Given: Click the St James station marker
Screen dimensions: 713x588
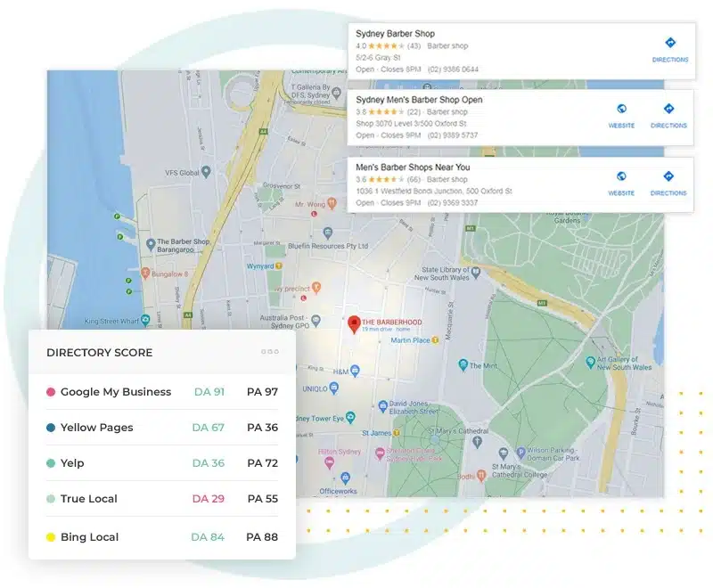Looking at the screenshot, I should 396,433.
